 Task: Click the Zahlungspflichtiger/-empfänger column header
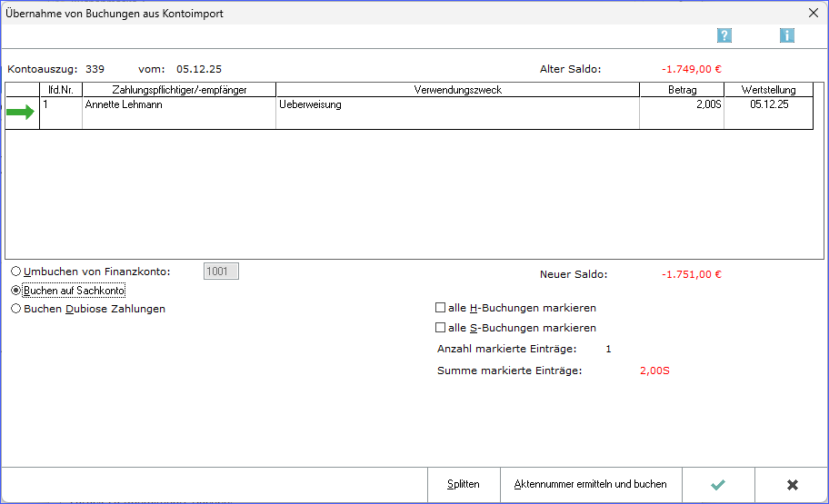179,90
